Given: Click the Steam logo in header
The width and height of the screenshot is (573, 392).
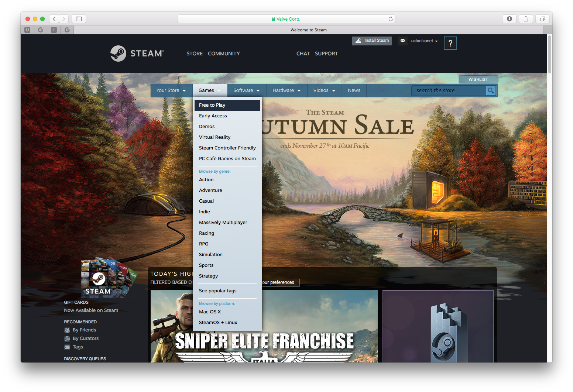Looking at the screenshot, I should (137, 54).
